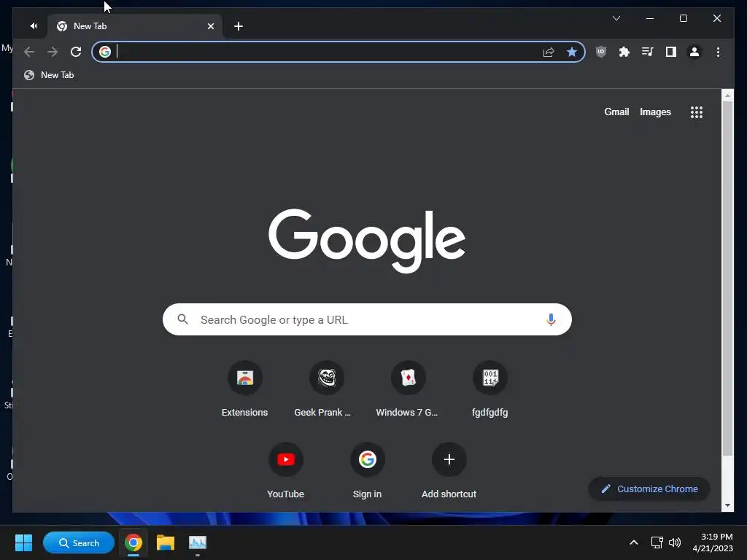Open Google Images link

[x=655, y=112]
